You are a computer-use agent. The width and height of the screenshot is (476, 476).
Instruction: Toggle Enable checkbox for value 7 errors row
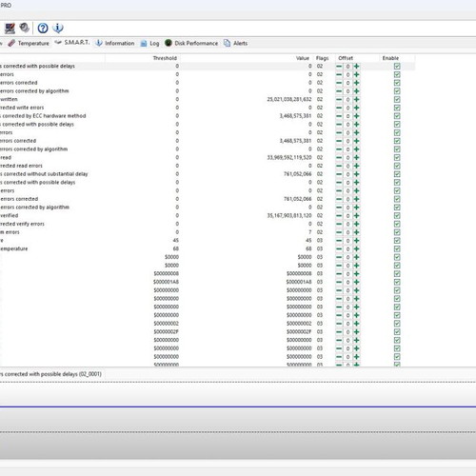click(397, 232)
